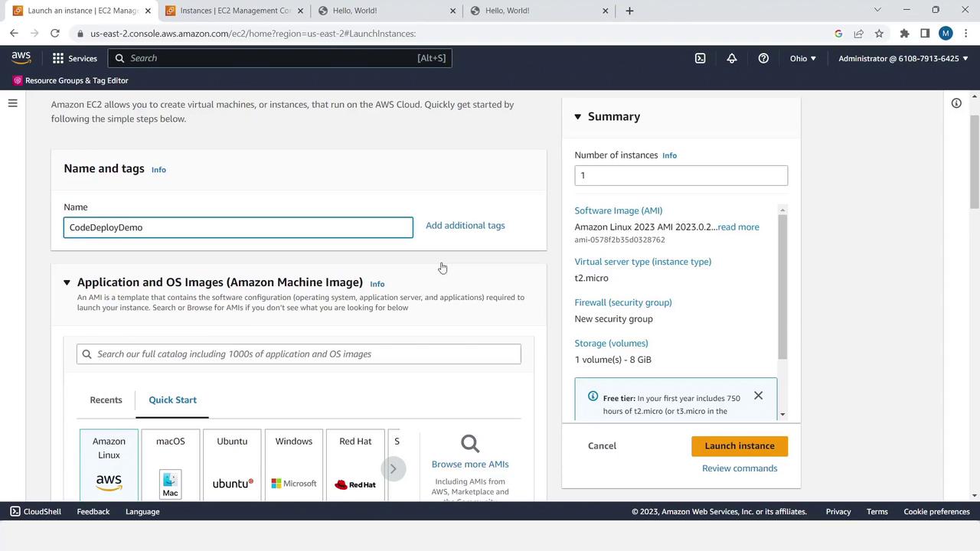Open Review commands link
This screenshot has height=551, width=980.
click(x=740, y=468)
